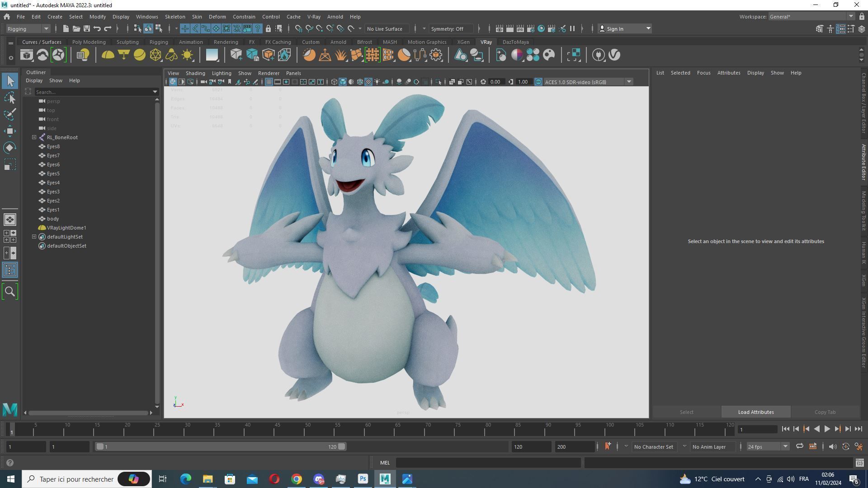Click the viewport gamma value field 1.00
The image size is (868, 488).
coord(523,82)
